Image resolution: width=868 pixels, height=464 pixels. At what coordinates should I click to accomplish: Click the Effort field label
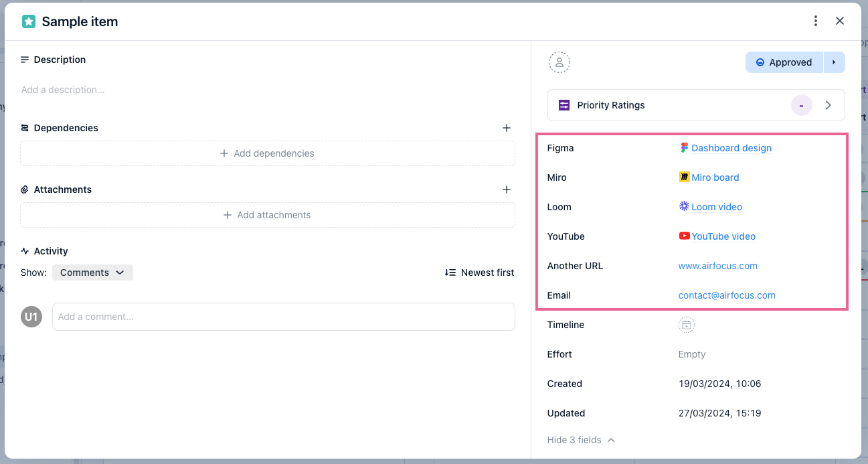tap(559, 354)
